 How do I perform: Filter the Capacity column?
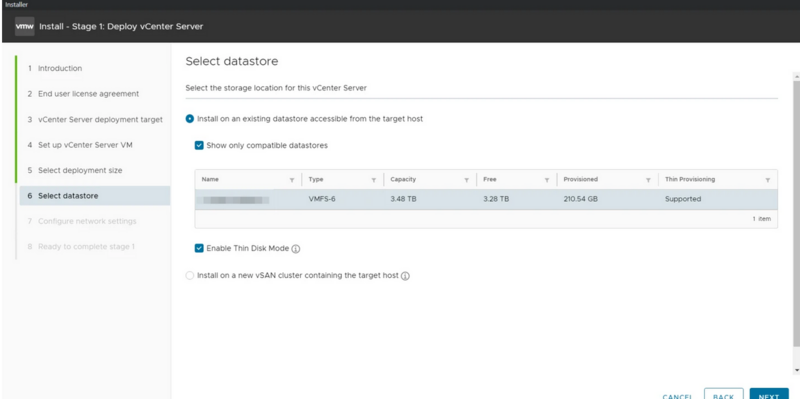point(466,180)
